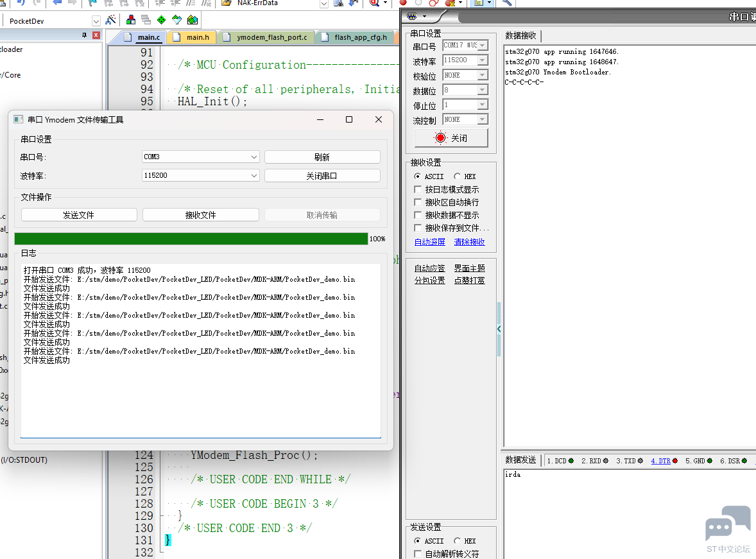This screenshot has height=559, width=756.
Task: Switch to flash_app_cfg.h tab
Action: point(354,37)
